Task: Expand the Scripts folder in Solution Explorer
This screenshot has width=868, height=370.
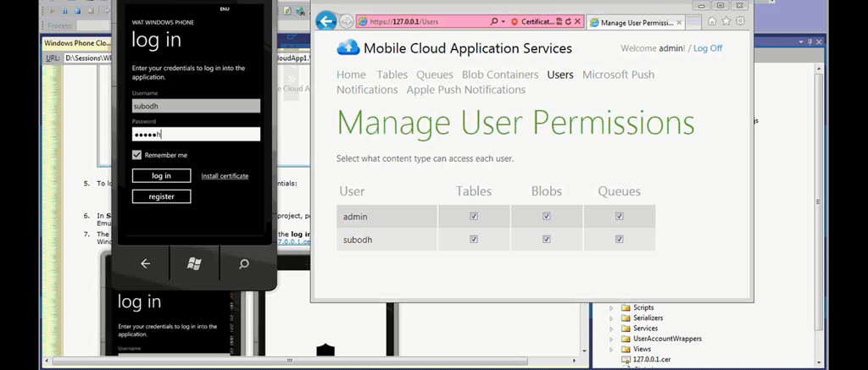Action: pos(611,307)
